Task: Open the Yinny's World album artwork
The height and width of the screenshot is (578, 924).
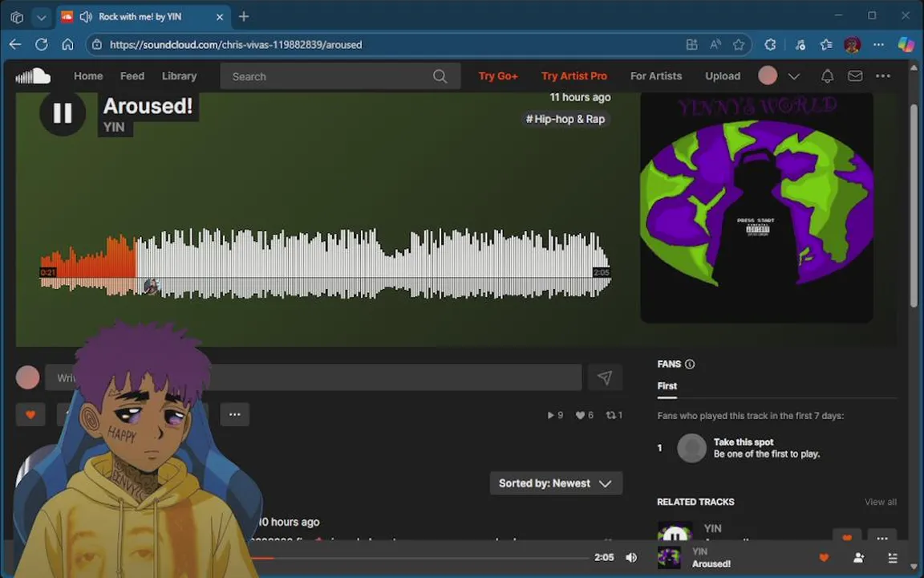Action: point(756,207)
